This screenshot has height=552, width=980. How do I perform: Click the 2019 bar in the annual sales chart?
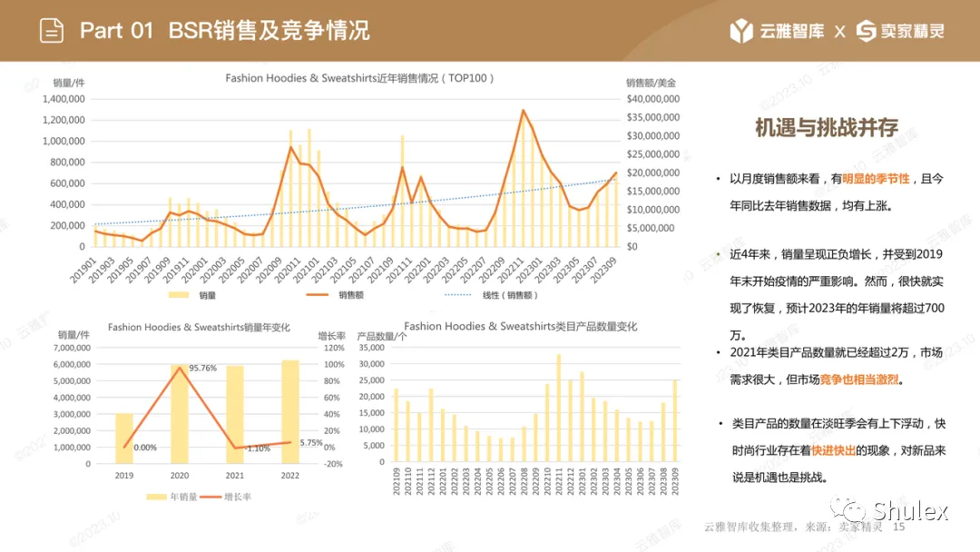(x=124, y=439)
